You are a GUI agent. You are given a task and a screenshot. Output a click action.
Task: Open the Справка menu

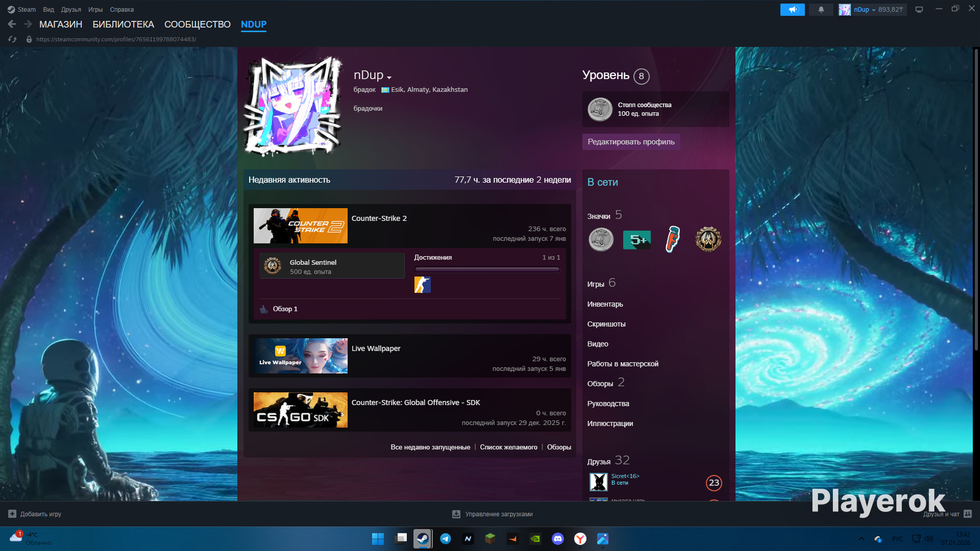point(122,9)
